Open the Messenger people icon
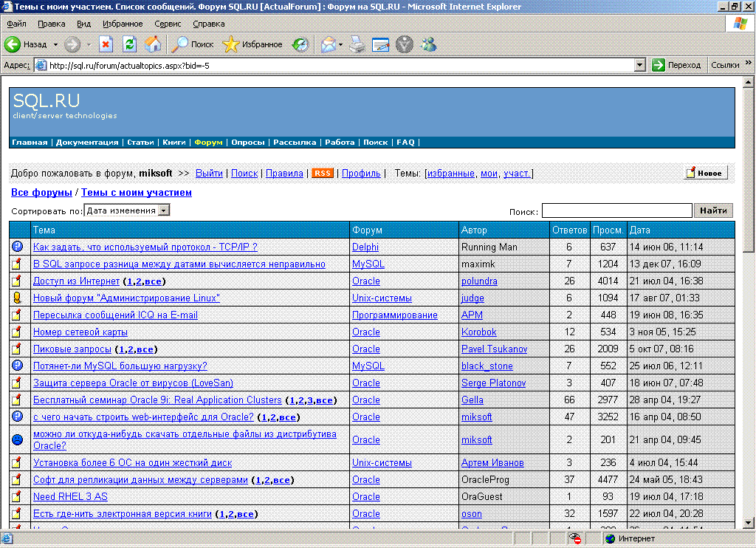Viewport: 756px width, 548px height. click(428, 44)
